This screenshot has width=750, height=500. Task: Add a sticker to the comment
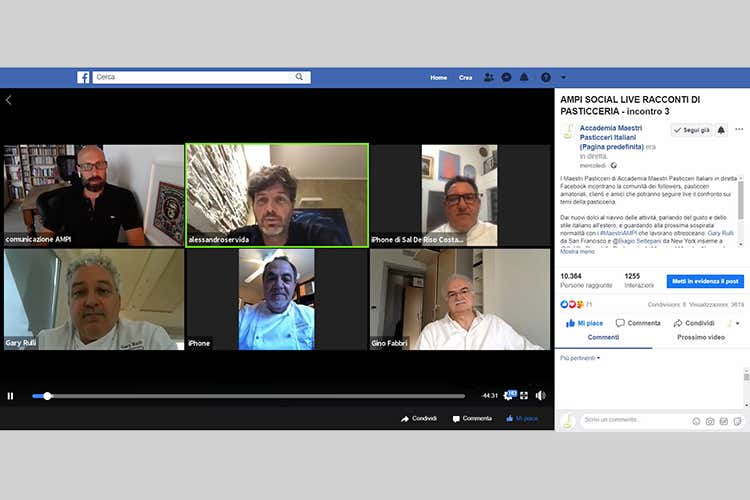[x=738, y=422]
